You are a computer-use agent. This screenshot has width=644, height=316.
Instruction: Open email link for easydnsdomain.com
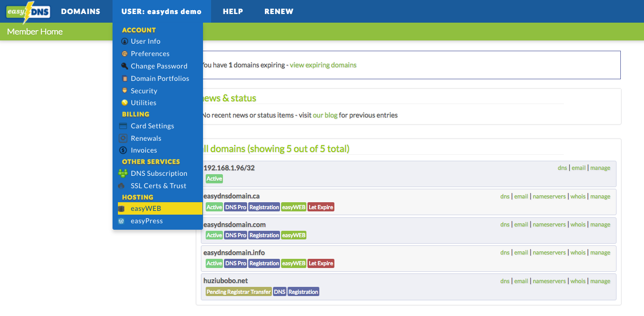tap(521, 224)
